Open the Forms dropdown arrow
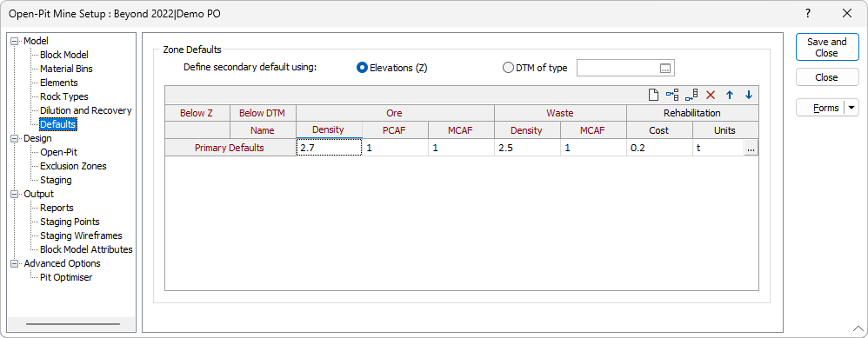The height and width of the screenshot is (338, 868). point(851,108)
